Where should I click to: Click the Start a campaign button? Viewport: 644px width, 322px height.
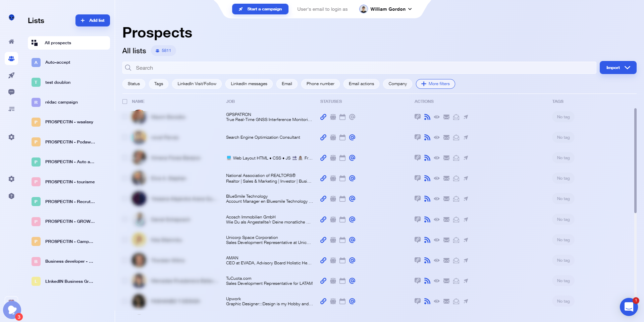click(x=260, y=9)
